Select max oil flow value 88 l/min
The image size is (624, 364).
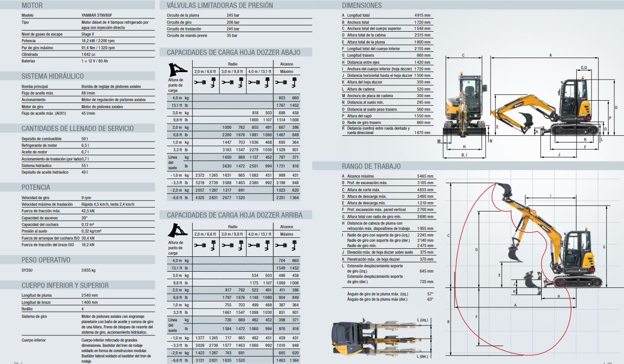coord(88,93)
